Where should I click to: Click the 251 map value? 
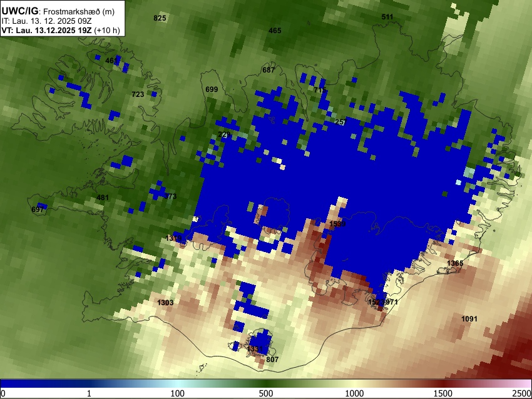click(340, 122)
